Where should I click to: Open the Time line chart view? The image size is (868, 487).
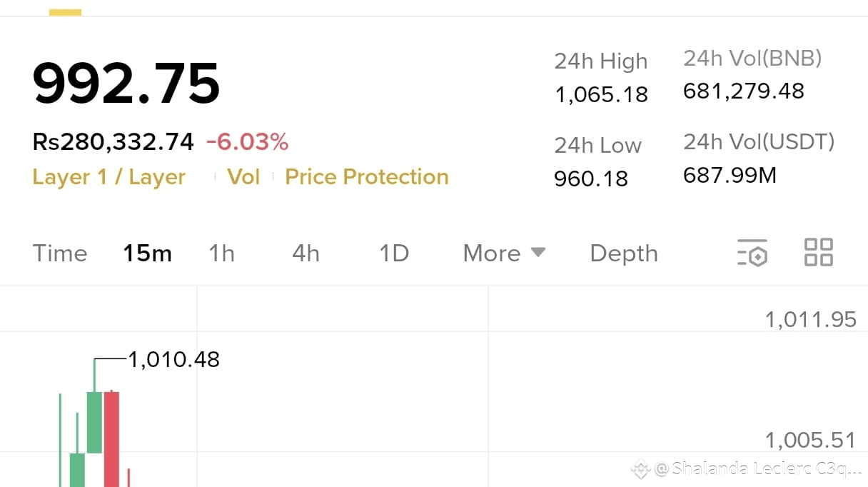[60, 253]
